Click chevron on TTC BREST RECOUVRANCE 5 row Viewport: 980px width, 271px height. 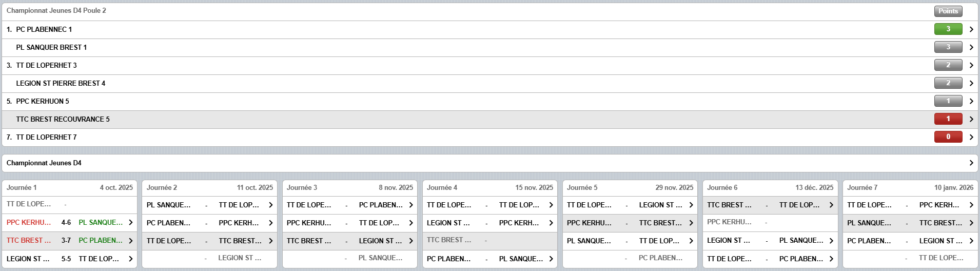971,119
